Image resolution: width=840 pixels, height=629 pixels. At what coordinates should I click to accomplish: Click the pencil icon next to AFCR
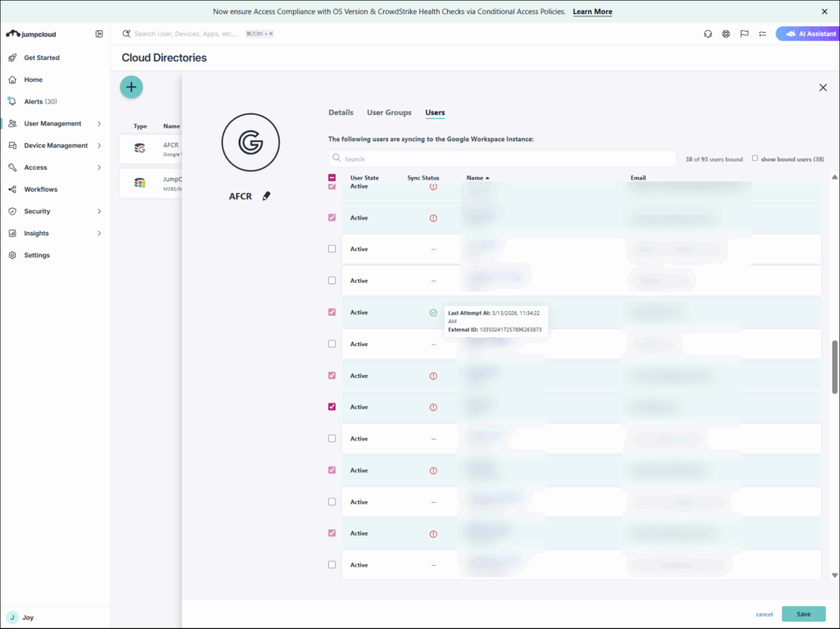click(x=266, y=197)
